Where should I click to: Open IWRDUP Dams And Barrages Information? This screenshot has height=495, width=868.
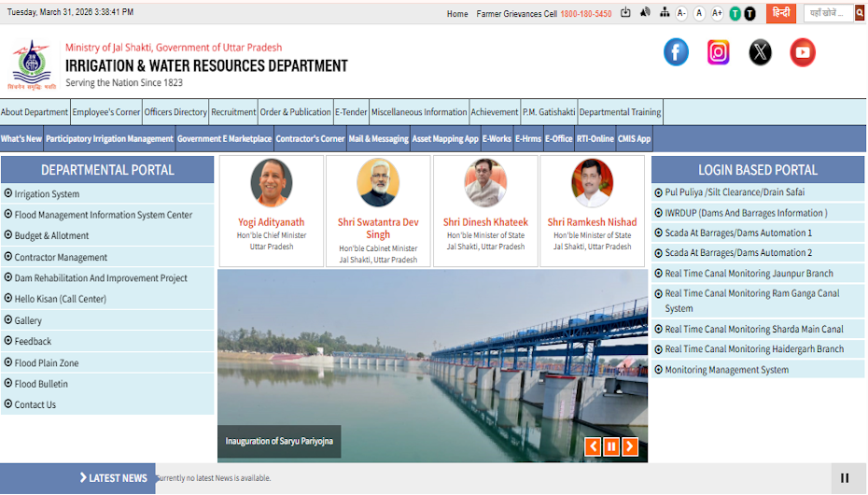pos(746,213)
